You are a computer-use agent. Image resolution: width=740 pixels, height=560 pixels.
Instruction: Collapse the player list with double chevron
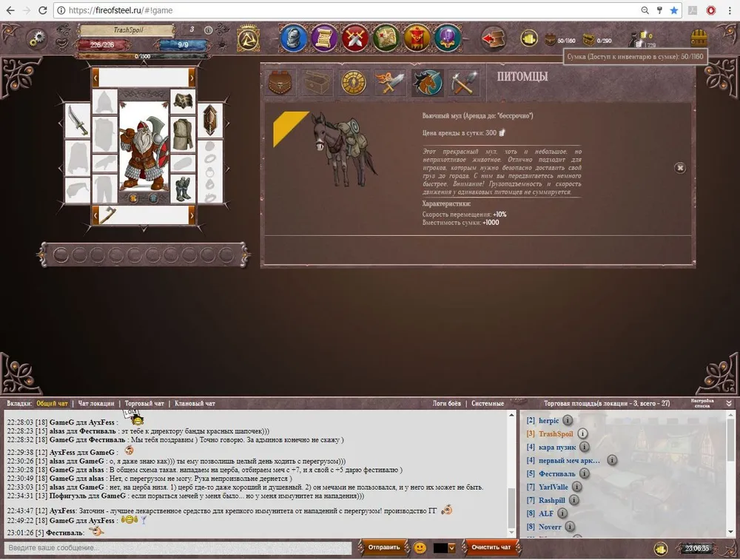pos(729,403)
